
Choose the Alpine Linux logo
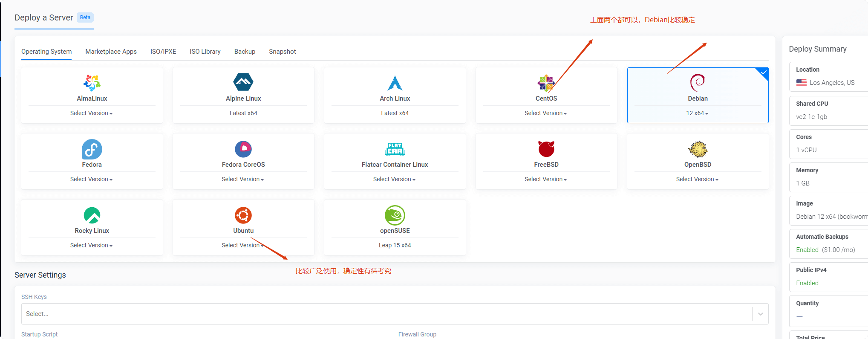(243, 82)
